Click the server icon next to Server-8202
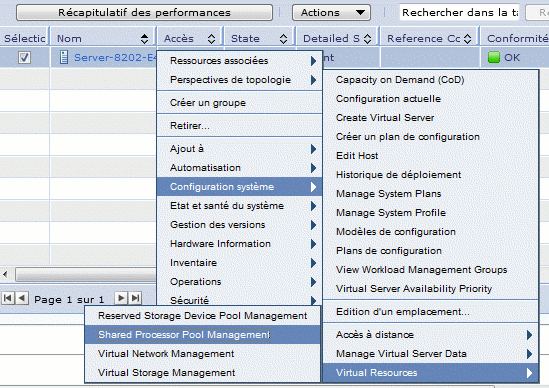Viewport: 549px width, 388px height. pos(64,57)
